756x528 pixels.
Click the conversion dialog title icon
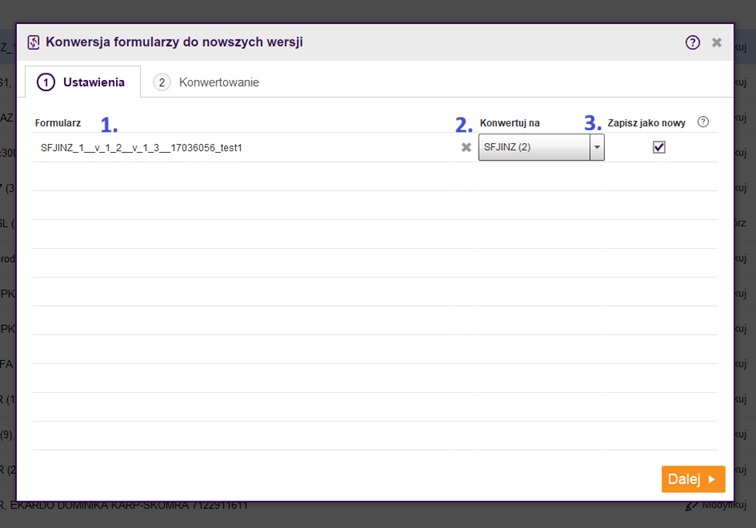coord(34,42)
